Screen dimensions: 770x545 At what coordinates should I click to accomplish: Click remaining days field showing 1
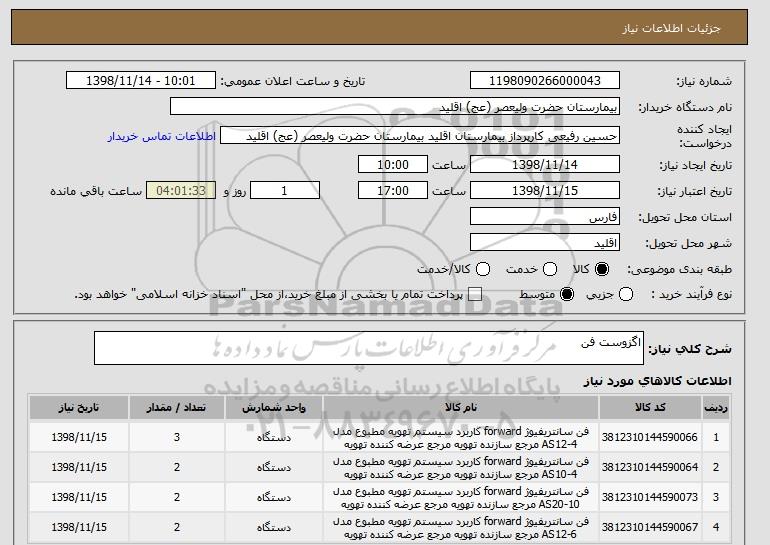(x=285, y=191)
